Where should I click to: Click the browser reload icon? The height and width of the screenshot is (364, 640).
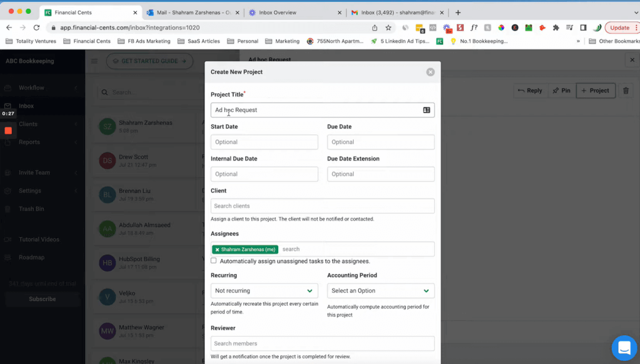click(37, 27)
